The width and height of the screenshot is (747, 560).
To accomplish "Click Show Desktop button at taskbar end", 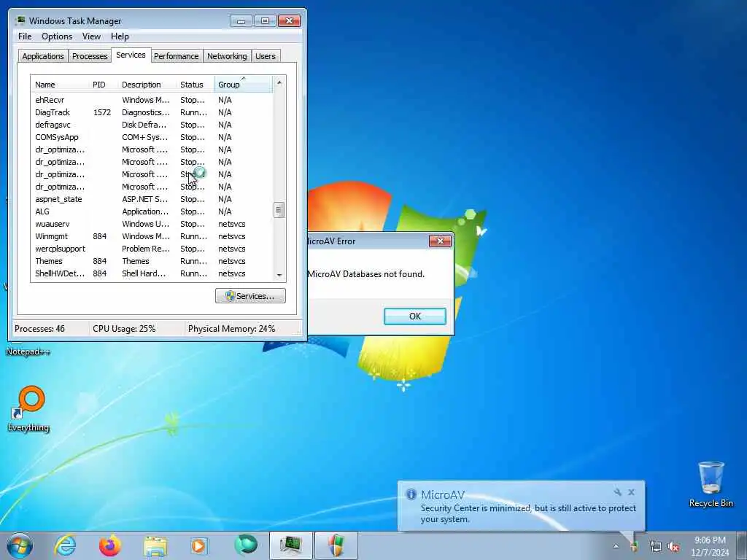I will point(742,546).
